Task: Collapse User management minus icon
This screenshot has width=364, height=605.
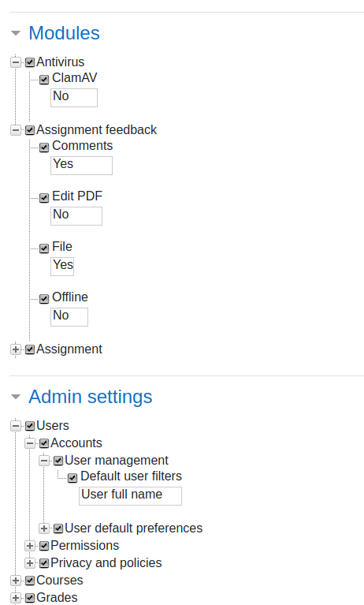Action: (x=44, y=461)
